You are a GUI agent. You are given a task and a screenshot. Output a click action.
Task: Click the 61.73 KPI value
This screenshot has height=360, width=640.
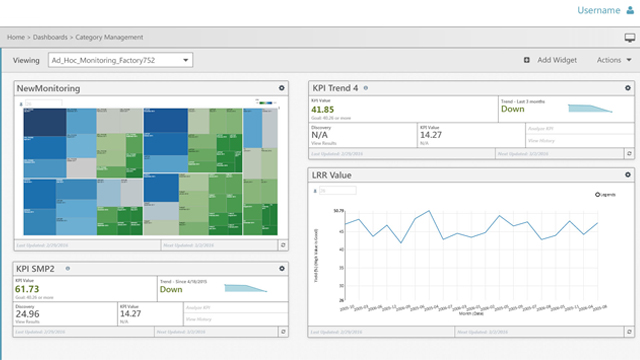[27, 289]
